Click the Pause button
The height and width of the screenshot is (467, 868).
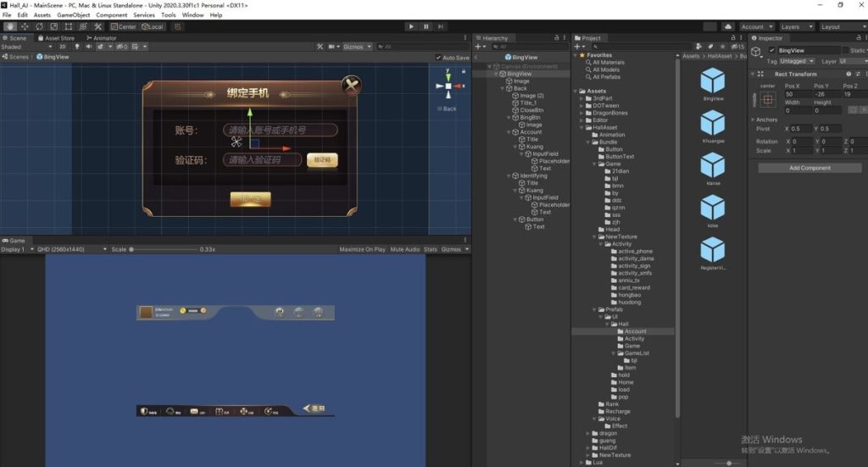(426, 26)
